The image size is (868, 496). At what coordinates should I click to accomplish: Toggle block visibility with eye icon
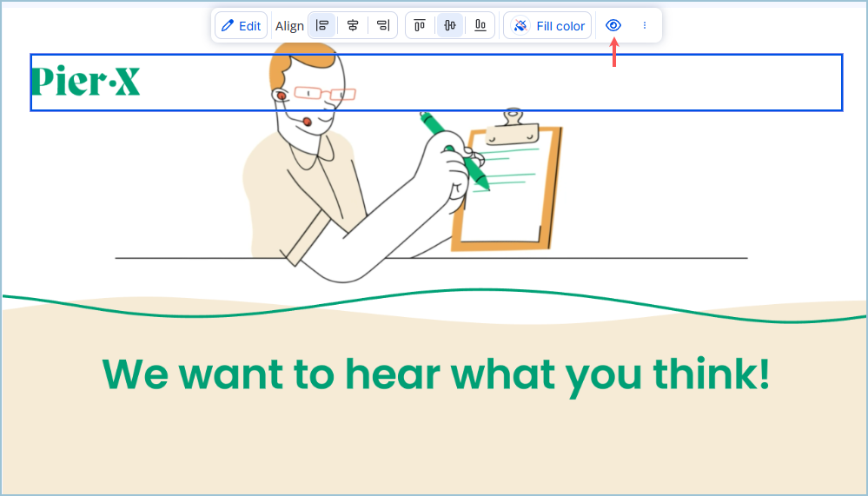click(613, 25)
